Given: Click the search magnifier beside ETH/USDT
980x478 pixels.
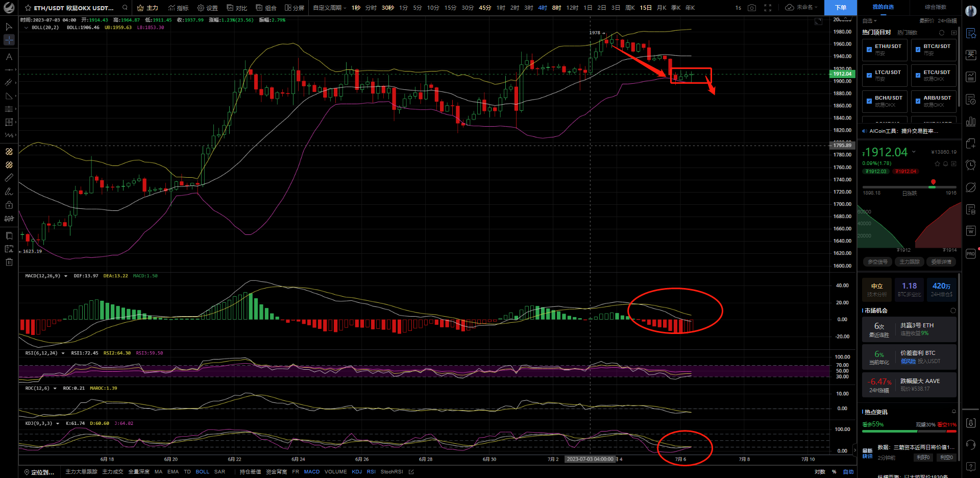Looking at the screenshot, I should click(x=125, y=8).
